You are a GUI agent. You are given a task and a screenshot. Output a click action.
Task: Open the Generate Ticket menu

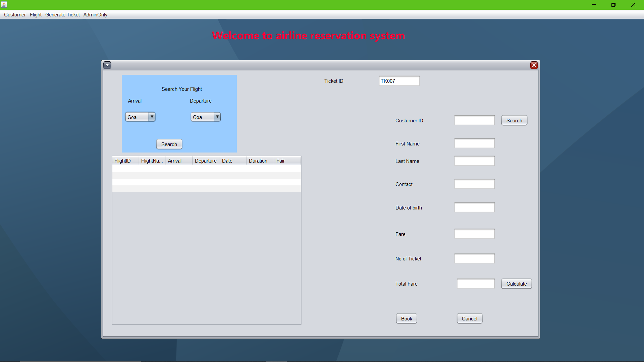pos(62,14)
